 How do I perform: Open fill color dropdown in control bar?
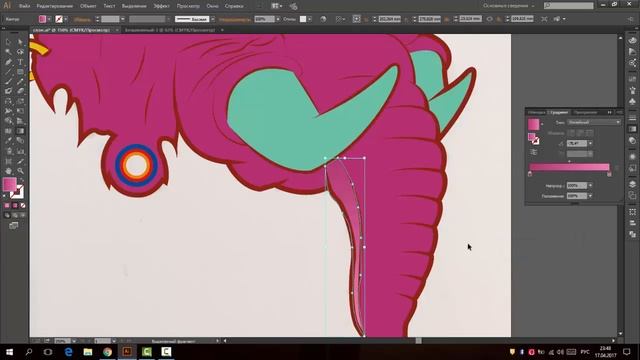pos(49,19)
